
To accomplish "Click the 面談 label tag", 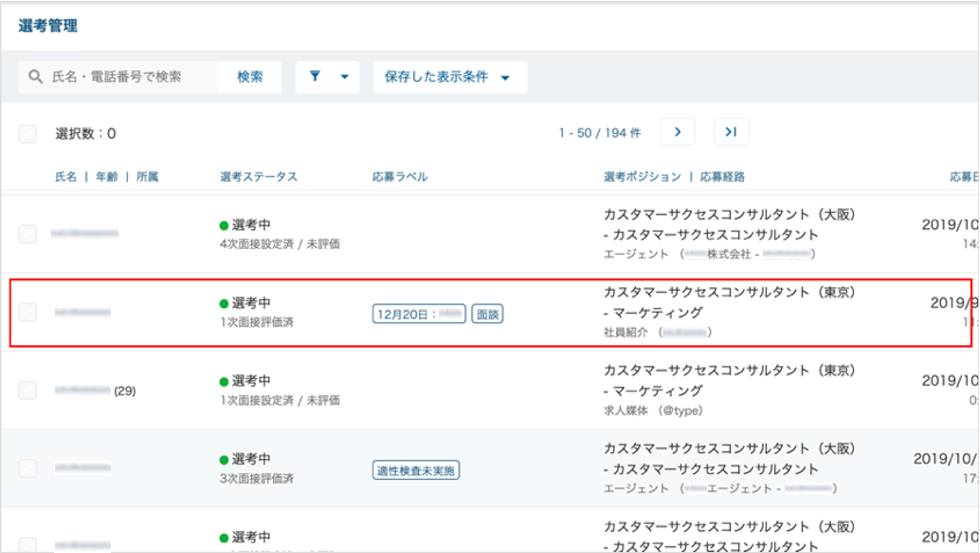I will tap(487, 314).
